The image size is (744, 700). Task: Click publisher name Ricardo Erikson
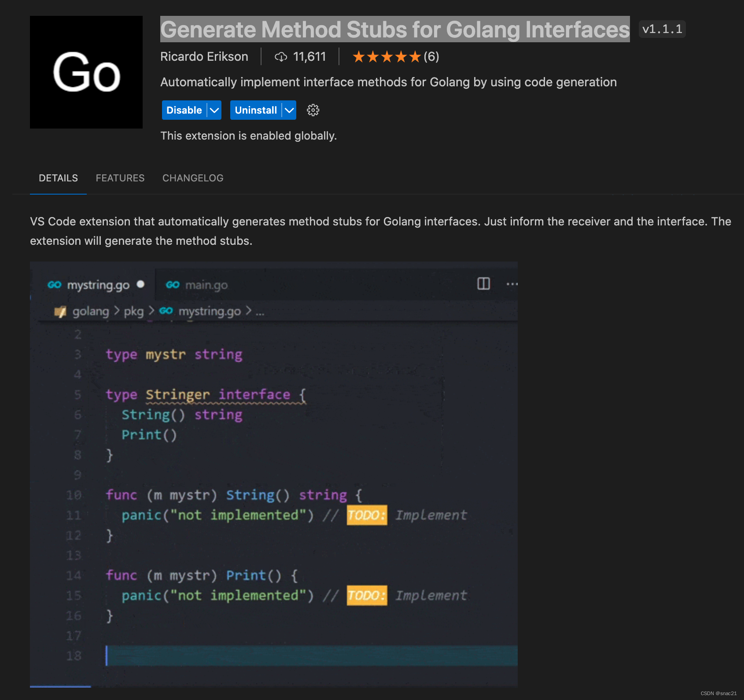pos(204,57)
